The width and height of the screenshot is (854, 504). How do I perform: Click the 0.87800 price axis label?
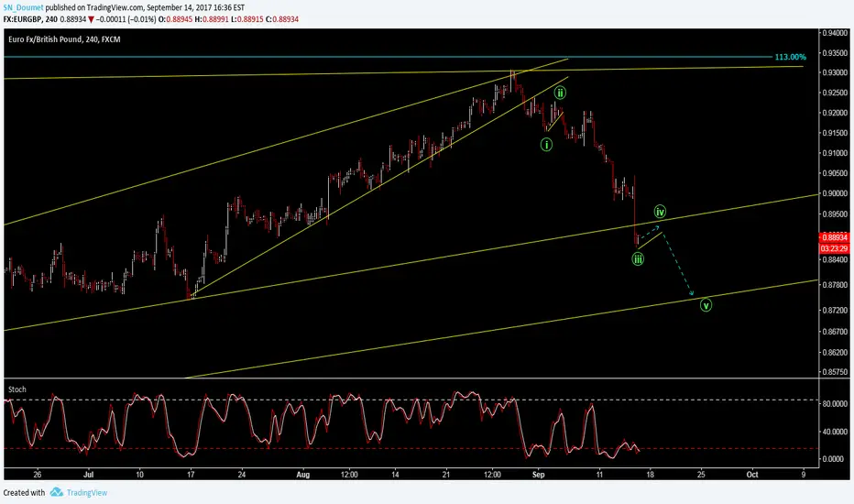click(835, 284)
